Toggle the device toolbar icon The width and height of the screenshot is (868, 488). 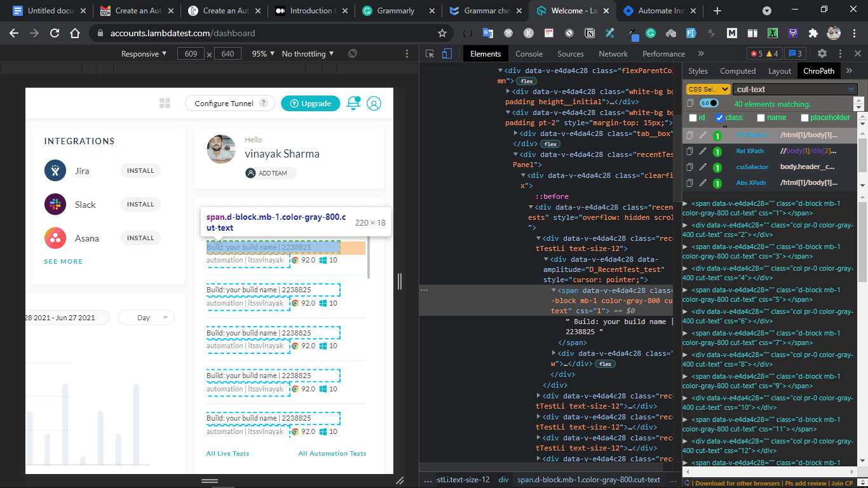coord(447,54)
